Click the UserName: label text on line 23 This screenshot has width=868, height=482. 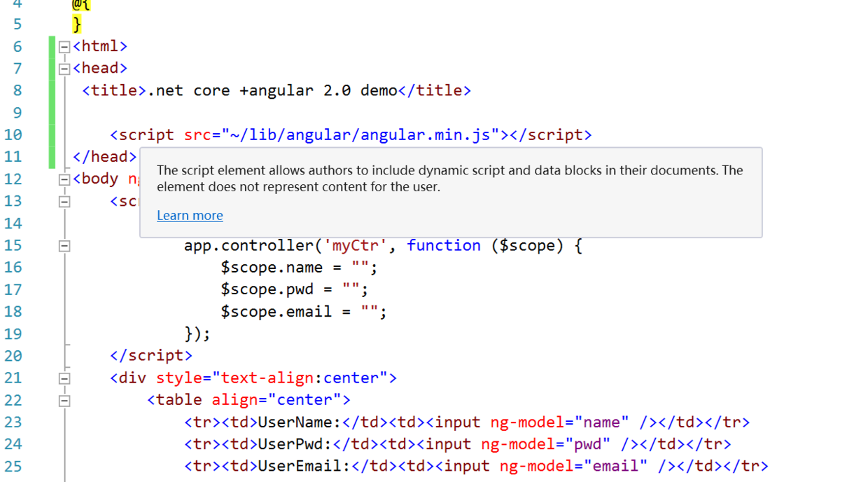(300, 422)
